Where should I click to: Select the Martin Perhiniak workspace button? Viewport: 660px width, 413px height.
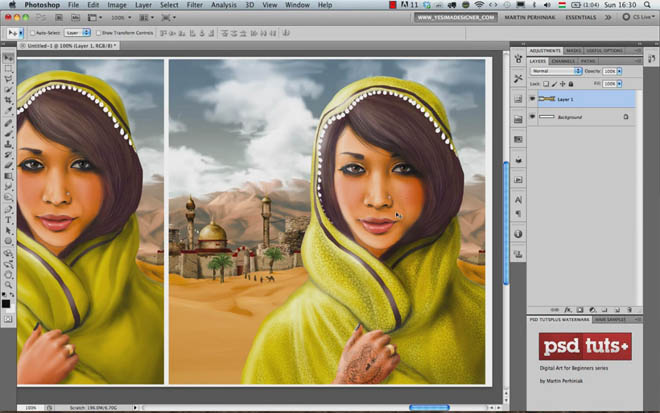529,18
